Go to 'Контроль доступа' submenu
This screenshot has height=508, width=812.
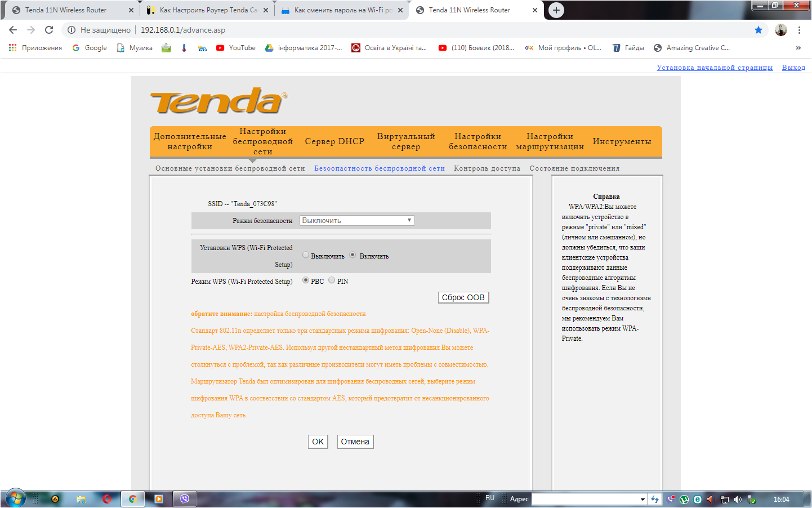click(x=487, y=168)
